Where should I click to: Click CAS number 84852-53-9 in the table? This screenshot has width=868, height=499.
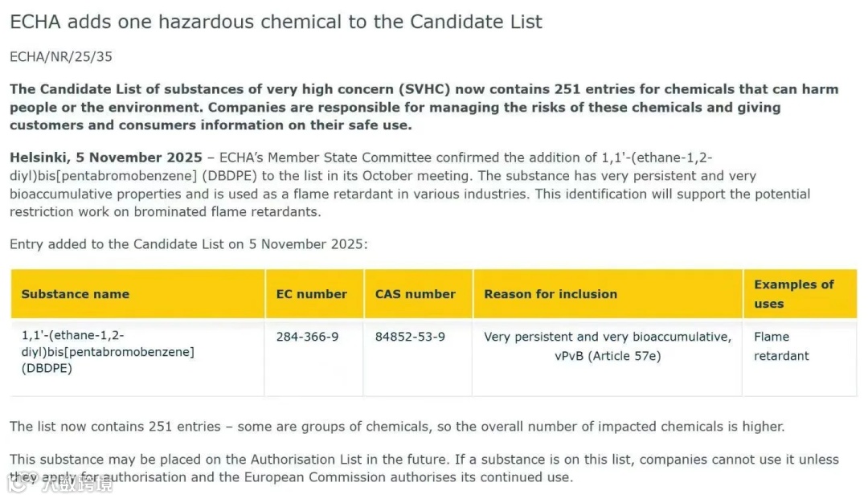[x=410, y=337]
